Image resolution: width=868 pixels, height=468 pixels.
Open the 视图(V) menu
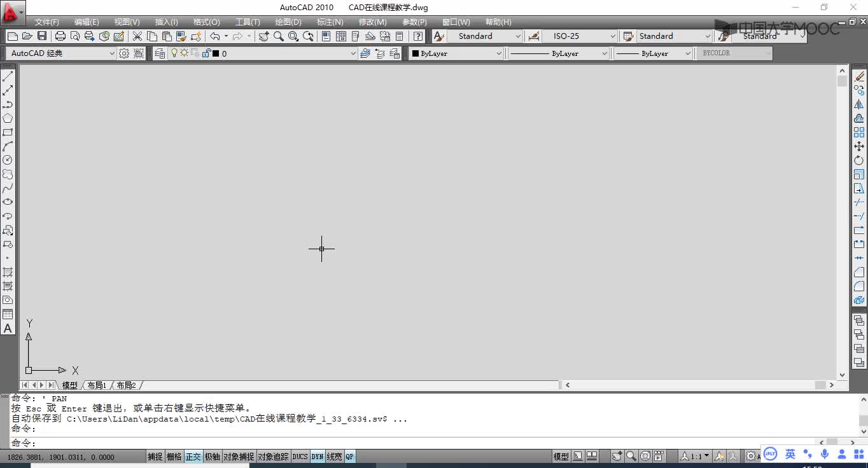click(127, 22)
